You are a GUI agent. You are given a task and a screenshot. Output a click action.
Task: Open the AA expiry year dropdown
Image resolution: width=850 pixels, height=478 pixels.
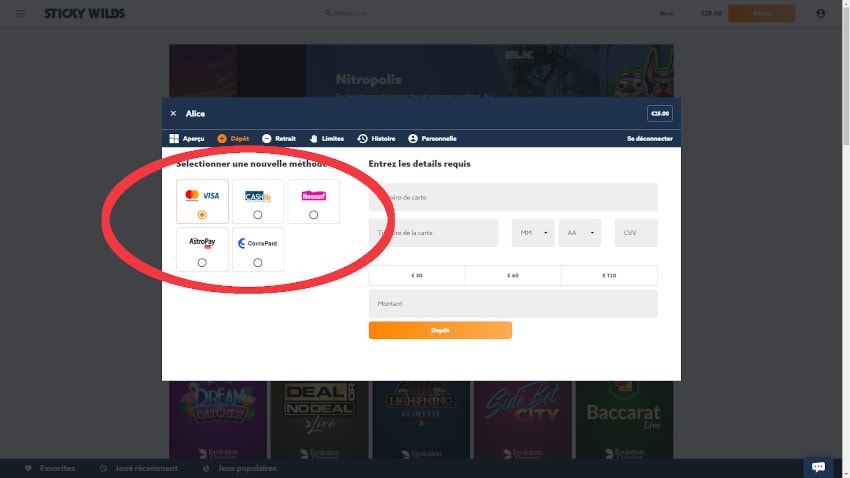579,233
